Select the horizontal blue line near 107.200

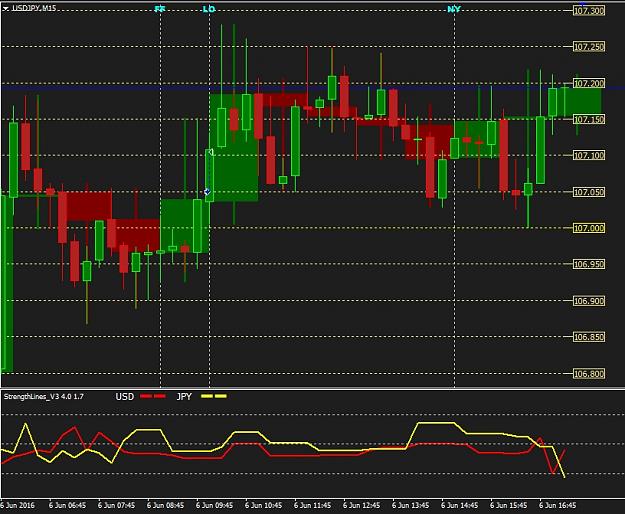click(x=312, y=88)
